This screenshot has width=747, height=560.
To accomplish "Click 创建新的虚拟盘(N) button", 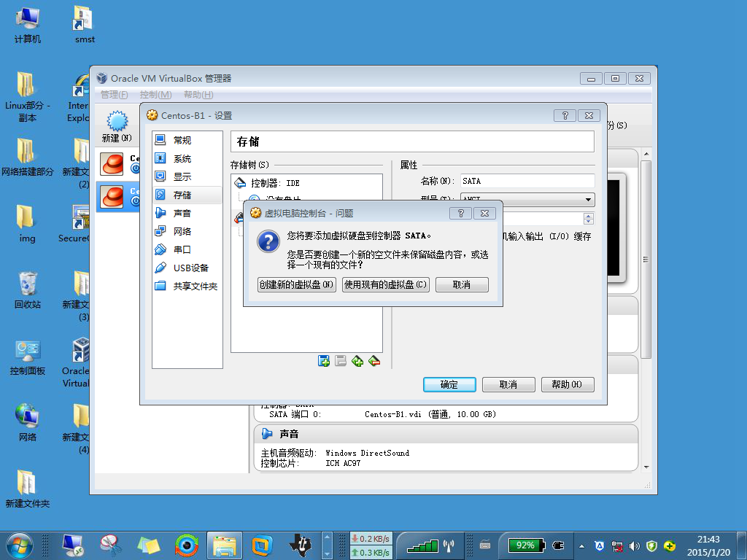I will (296, 284).
